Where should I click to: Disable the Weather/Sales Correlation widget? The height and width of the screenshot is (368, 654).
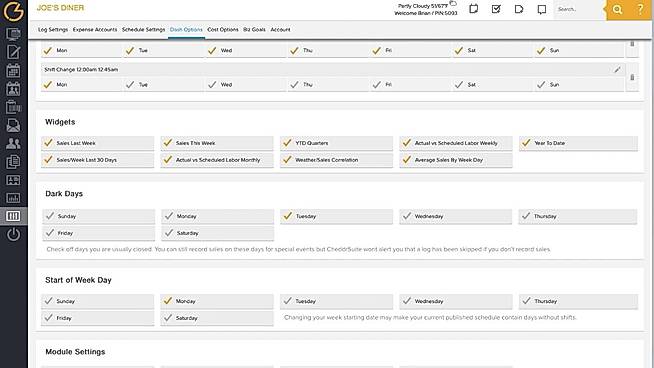click(336, 160)
